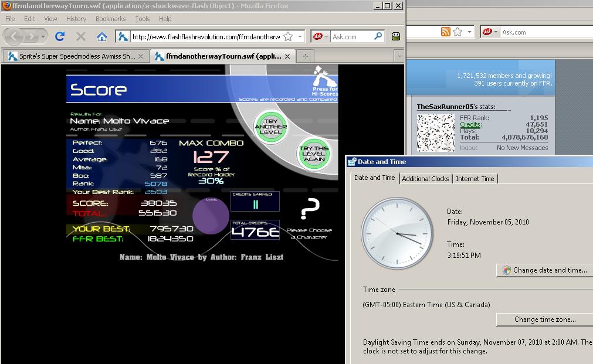
Task: Open the Credits link in stats
Action: point(470,124)
